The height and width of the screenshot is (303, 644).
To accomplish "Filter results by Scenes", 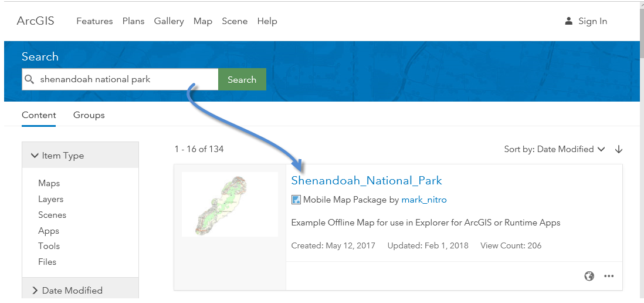I will (x=52, y=214).
